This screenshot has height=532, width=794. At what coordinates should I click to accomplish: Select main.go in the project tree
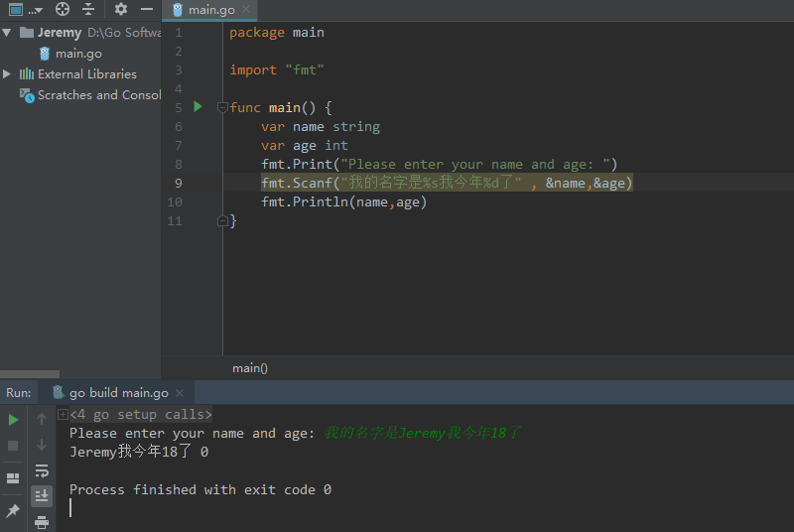click(x=78, y=54)
